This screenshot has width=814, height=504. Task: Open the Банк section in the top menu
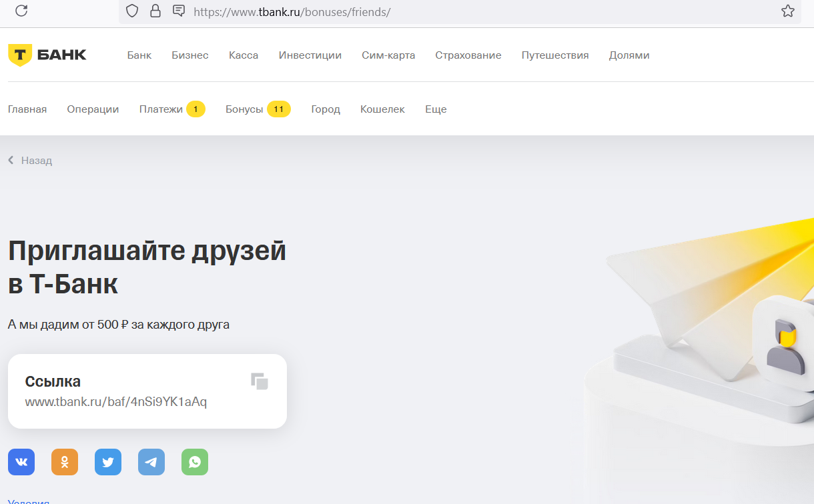(139, 55)
